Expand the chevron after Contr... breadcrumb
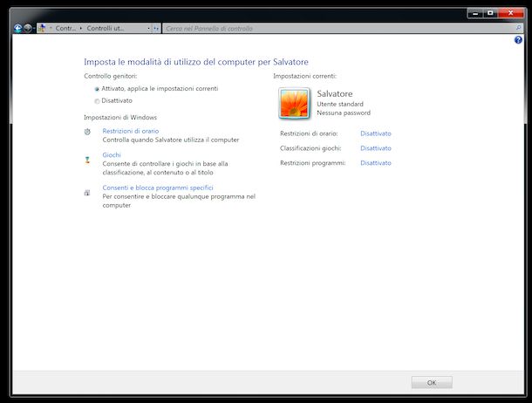This screenshot has width=532, height=403. click(x=81, y=28)
